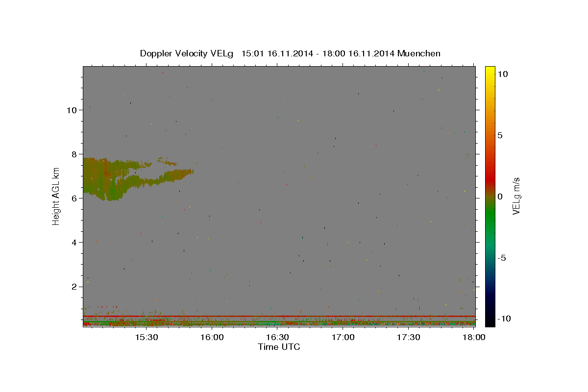Click the red horizontal band near ground
Image resolution: width=588 pixels, height=392 pixels.
tap(279, 316)
